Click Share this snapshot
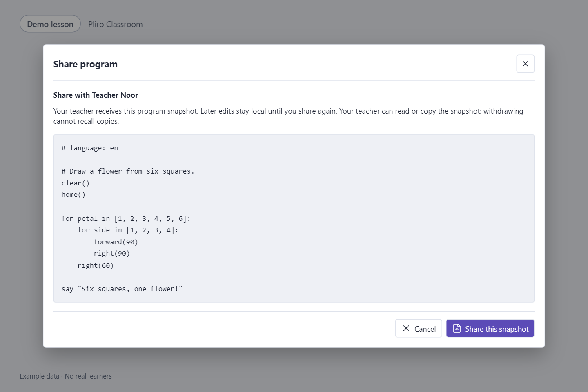Image resolution: width=588 pixels, height=392 pixels. 490,328
